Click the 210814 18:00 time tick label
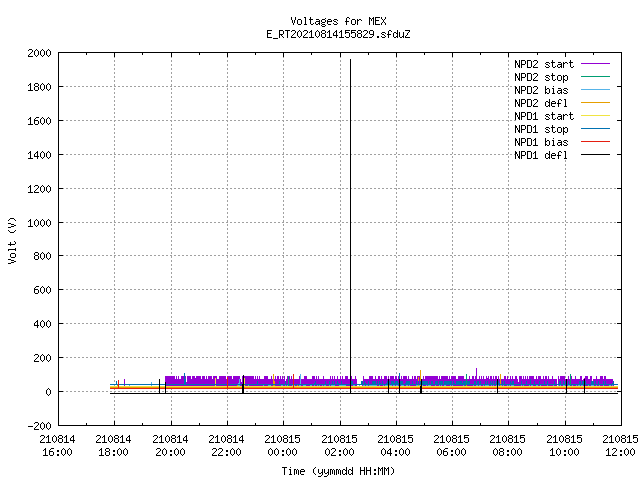640x480 pixels. pyautogui.click(x=113, y=446)
